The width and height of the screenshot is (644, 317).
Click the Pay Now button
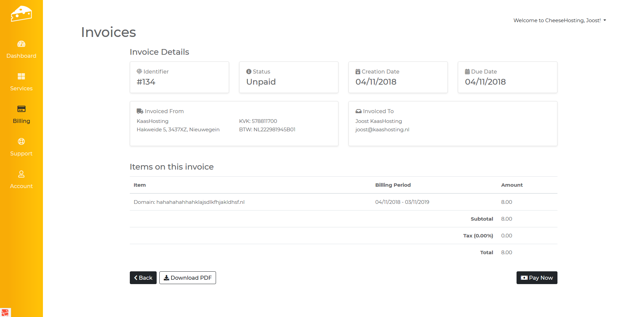pyautogui.click(x=537, y=278)
